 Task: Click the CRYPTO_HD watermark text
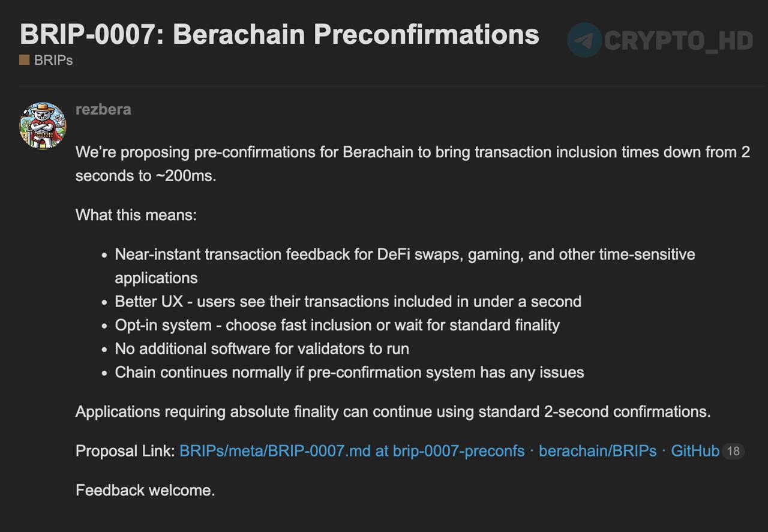click(678, 41)
